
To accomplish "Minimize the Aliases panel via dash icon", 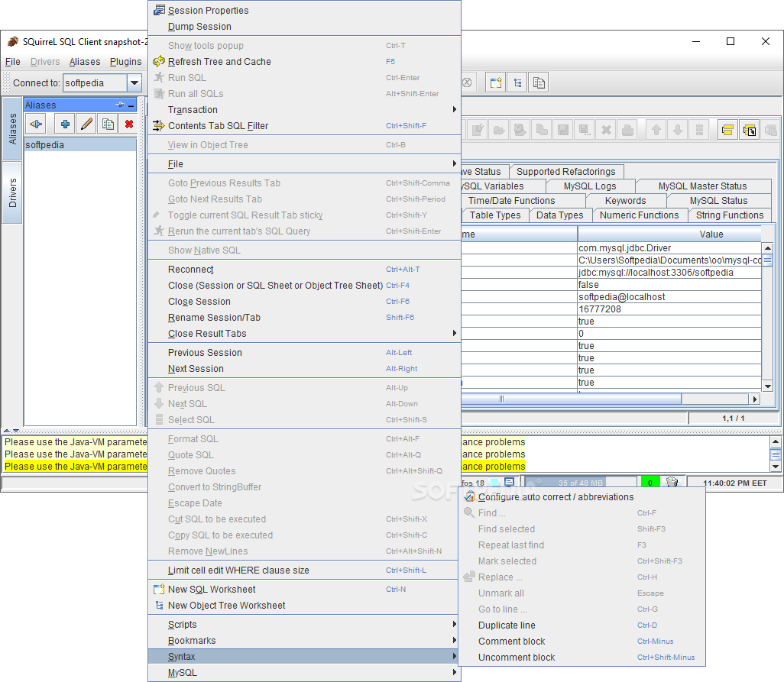I will click(x=131, y=105).
